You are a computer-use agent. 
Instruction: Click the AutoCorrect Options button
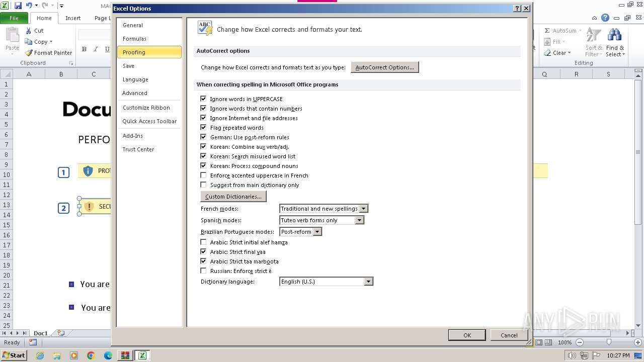coord(384,67)
